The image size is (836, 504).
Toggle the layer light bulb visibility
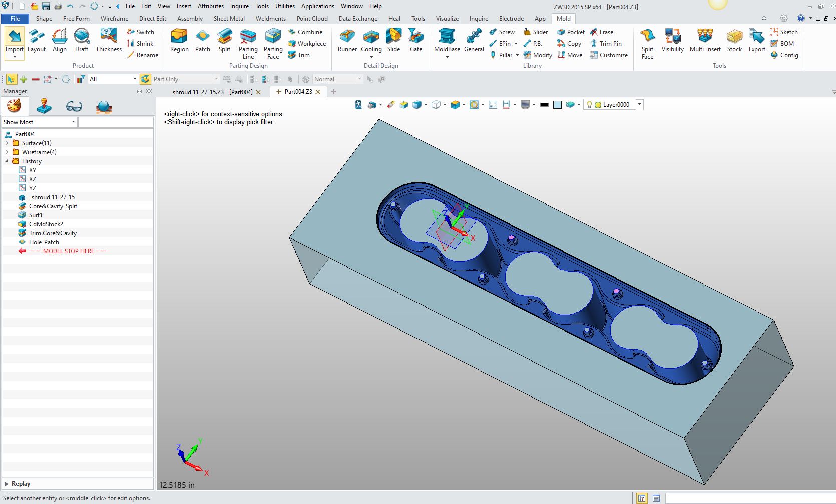(589, 105)
